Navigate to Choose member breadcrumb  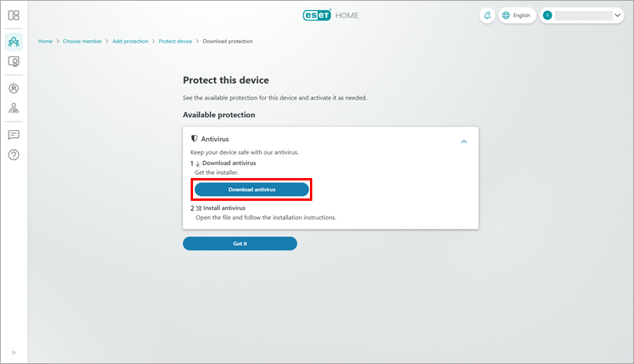pyautogui.click(x=82, y=41)
